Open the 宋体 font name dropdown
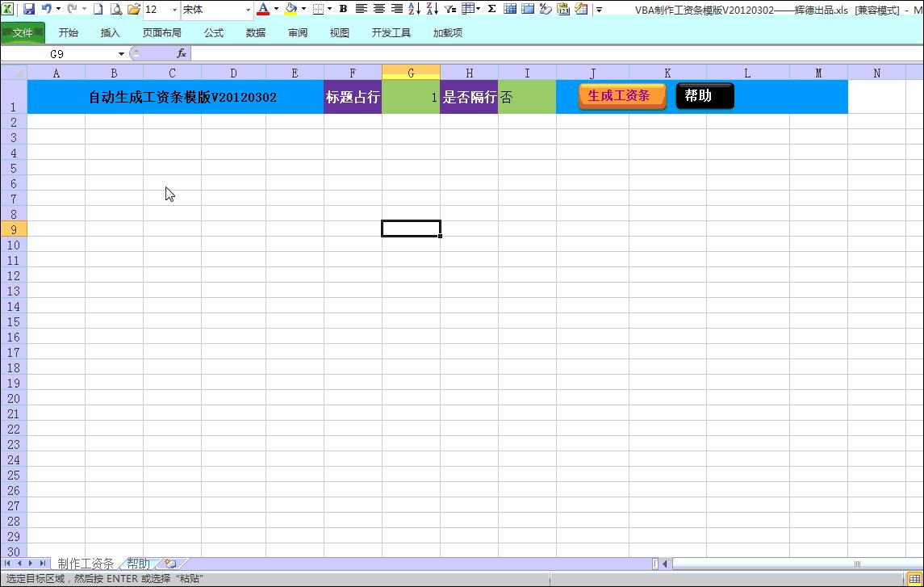 (247, 10)
